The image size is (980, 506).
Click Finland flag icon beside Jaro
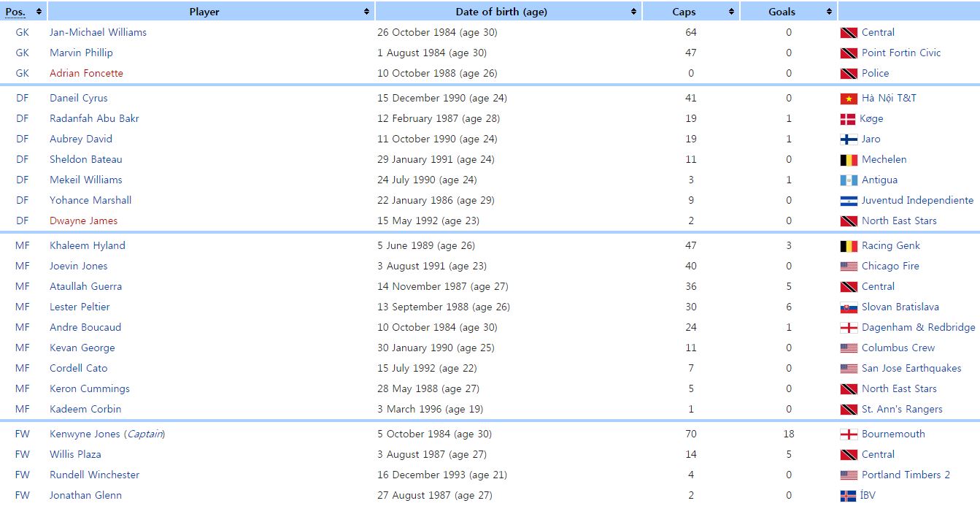pyautogui.click(x=849, y=139)
